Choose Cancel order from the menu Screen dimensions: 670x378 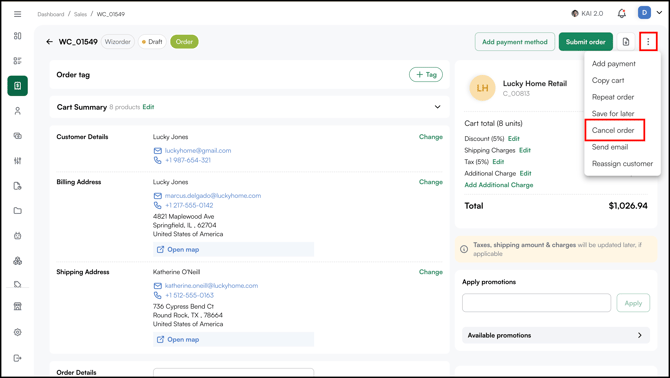coord(613,130)
